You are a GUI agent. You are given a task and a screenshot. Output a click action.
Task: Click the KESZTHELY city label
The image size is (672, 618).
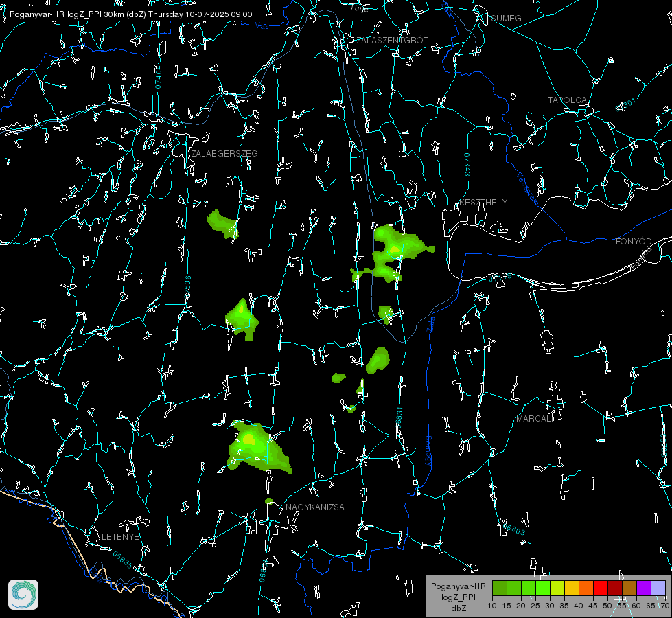[x=483, y=203]
